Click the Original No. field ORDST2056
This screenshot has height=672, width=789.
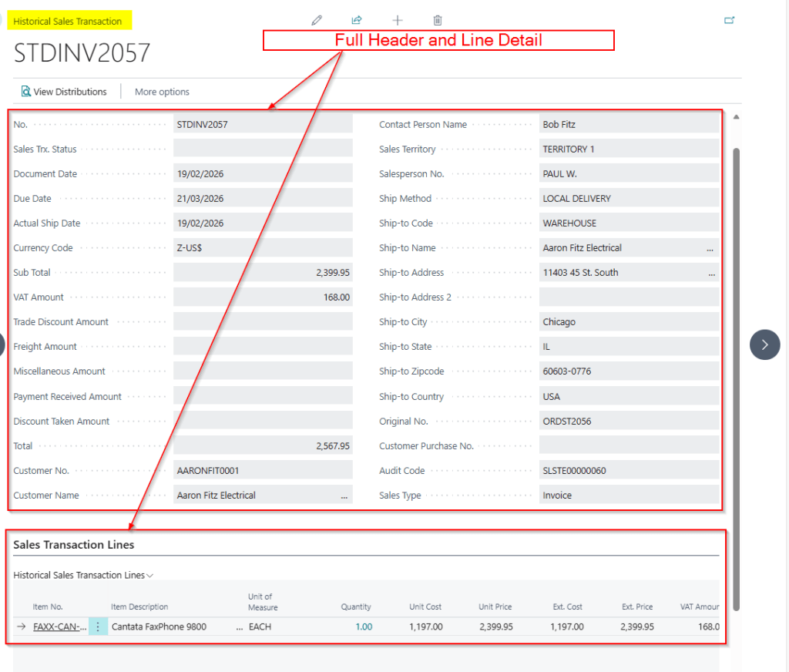(x=628, y=422)
